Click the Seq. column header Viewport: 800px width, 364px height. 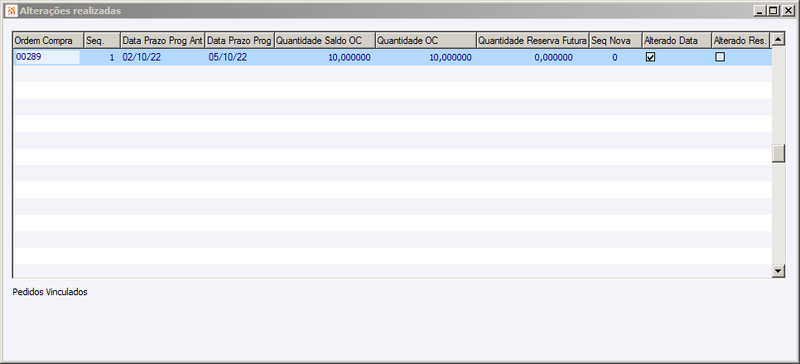102,41
